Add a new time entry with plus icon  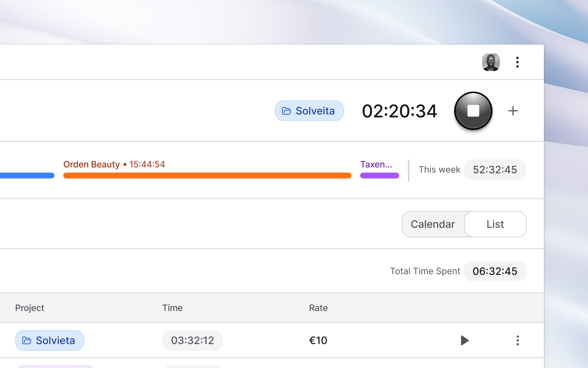513,111
